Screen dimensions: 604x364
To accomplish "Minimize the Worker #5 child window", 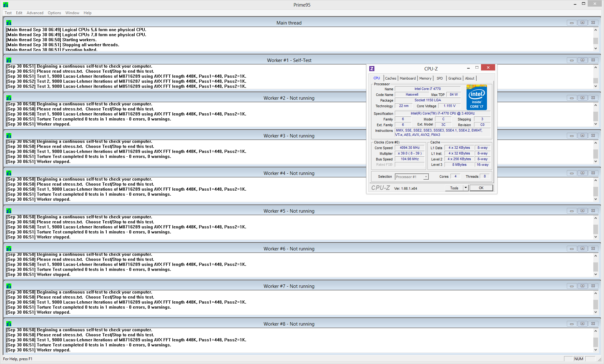I will (572, 211).
